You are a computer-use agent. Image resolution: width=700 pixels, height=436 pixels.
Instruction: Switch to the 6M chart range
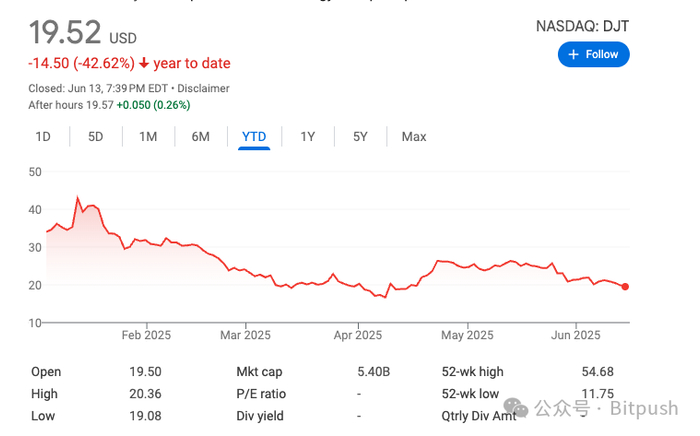click(200, 136)
